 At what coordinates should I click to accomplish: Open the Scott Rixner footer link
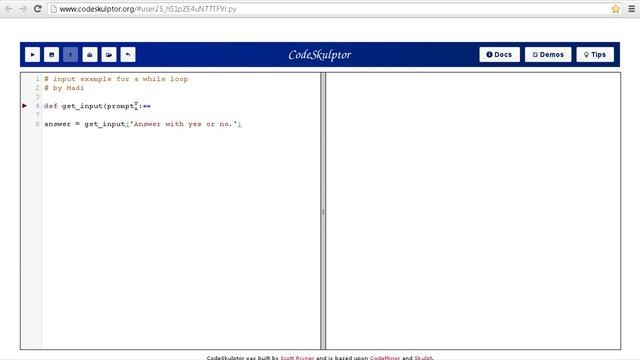coord(297,358)
